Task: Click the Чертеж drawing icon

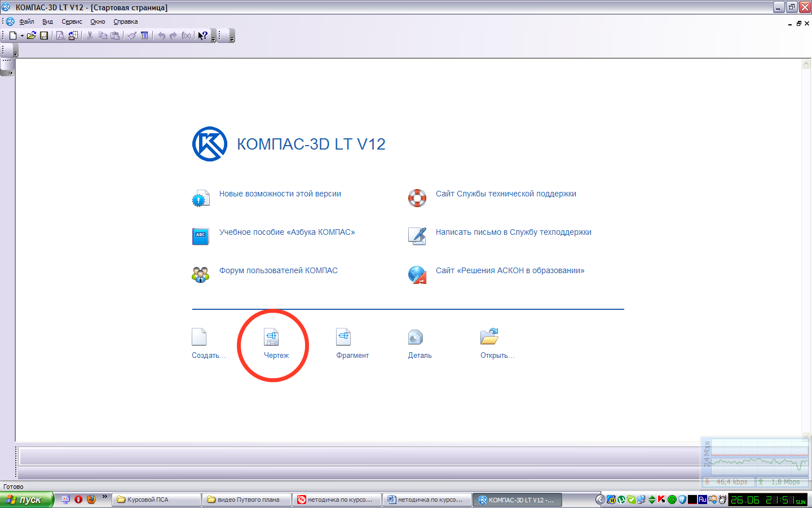Action: (x=271, y=337)
